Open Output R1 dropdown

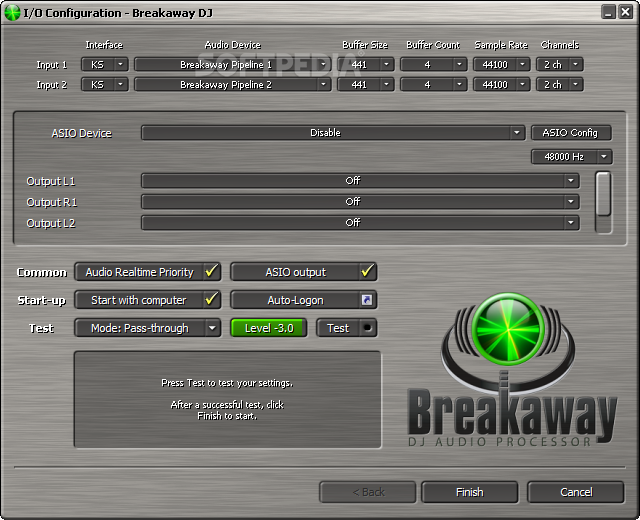pyautogui.click(x=360, y=202)
